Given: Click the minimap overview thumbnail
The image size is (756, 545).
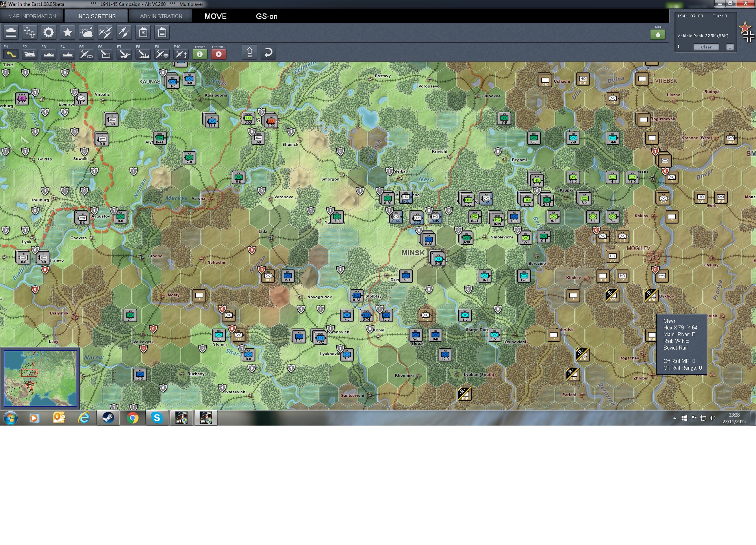Looking at the screenshot, I should (40, 378).
